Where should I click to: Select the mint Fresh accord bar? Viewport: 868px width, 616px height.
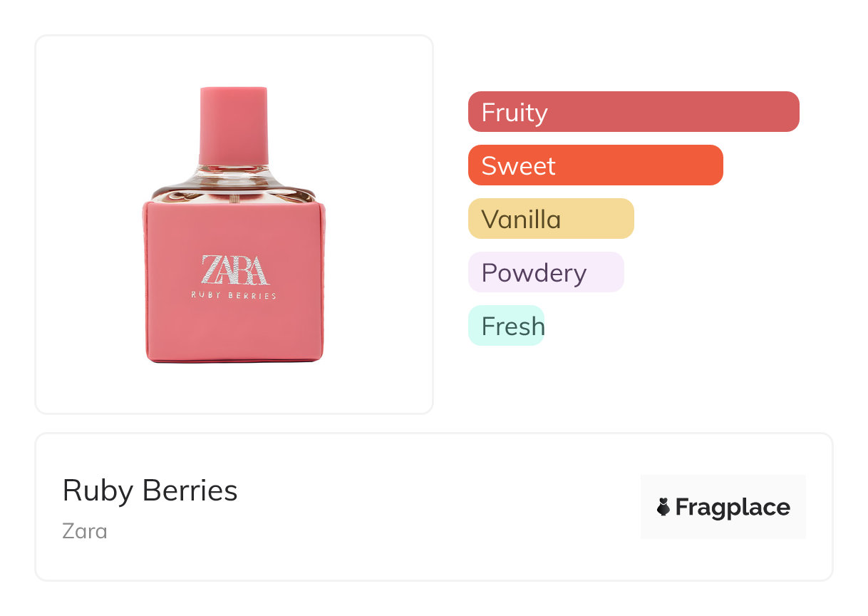click(506, 326)
